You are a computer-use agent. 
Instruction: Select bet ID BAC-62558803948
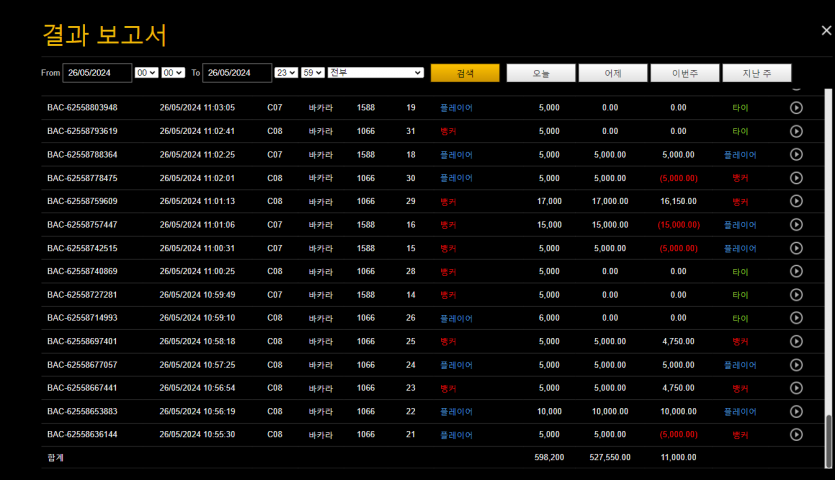pos(82,108)
